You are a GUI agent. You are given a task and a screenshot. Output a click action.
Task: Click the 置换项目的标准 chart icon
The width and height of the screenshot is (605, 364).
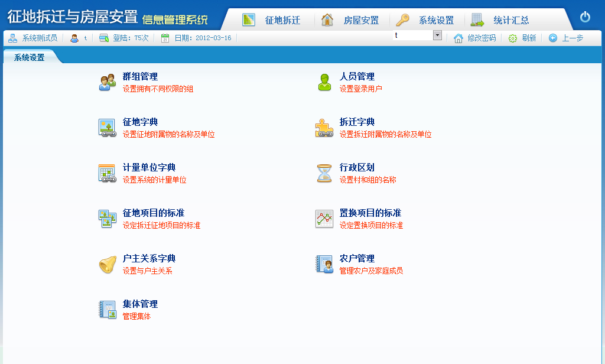pos(324,219)
